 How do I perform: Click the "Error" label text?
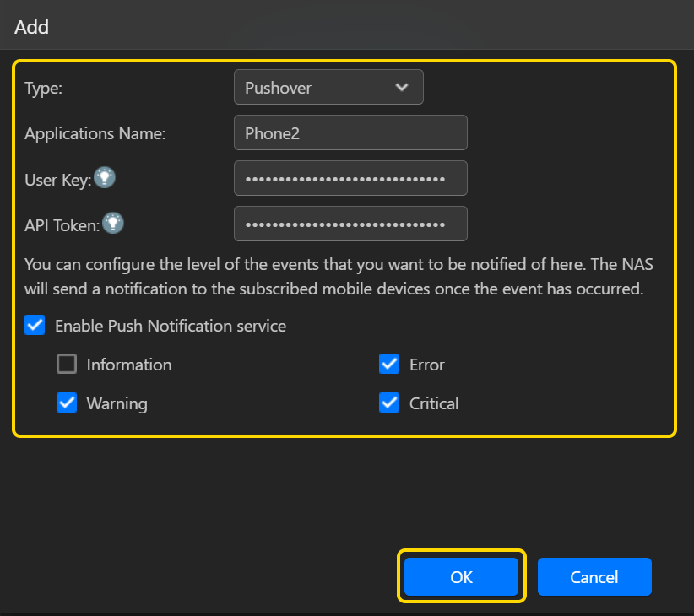pyautogui.click(x=426, y=365)
